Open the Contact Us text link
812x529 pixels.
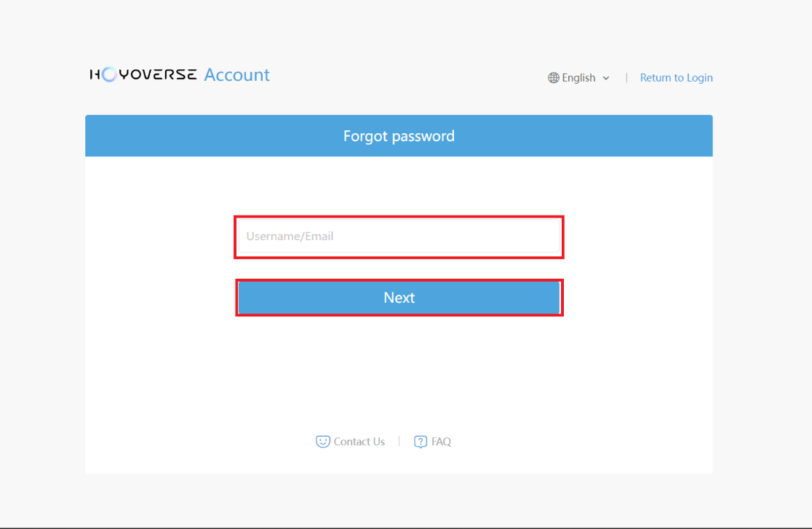(359, 442)
